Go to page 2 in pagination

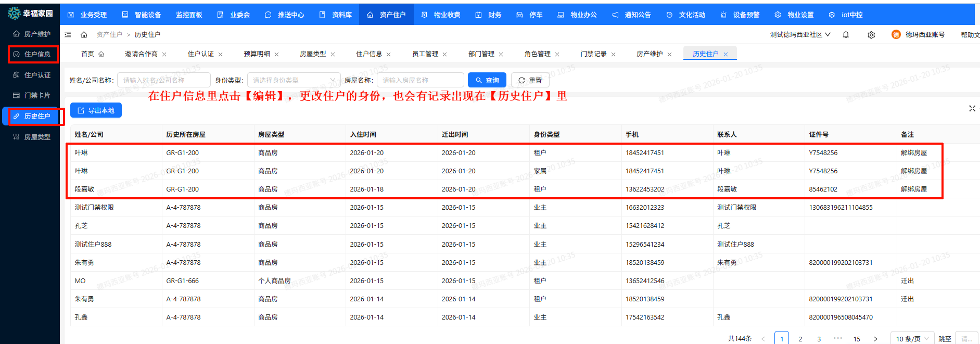800,339
